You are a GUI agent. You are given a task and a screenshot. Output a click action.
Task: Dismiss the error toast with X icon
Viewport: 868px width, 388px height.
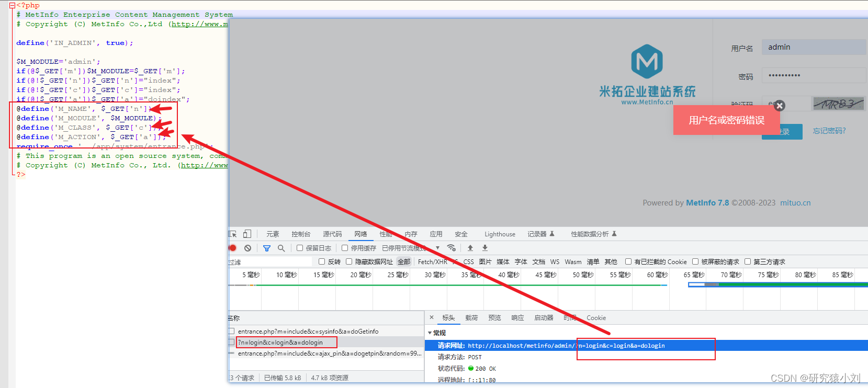pos(780,106)
